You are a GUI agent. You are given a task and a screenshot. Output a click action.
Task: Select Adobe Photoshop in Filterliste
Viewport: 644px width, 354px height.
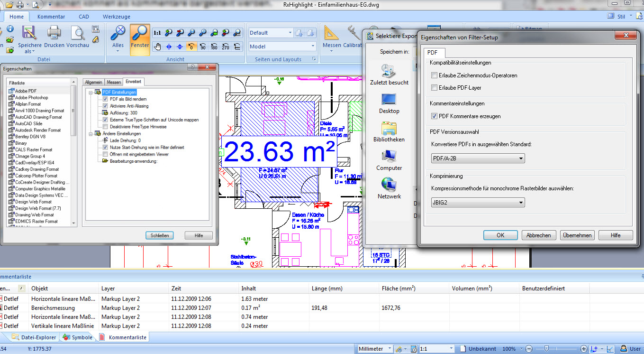(x=31, y=97)
